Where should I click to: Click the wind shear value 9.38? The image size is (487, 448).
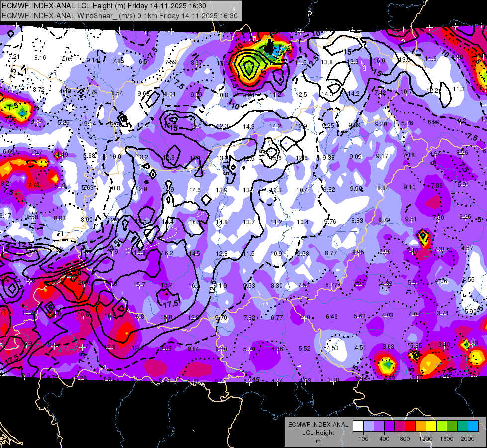[x=329, y=158]
